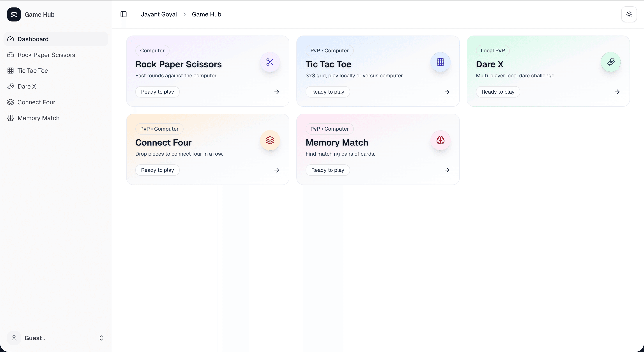Go to Rock Paper Scissors sidebar item
644x352 pixels.
click(x=46, y=55)
